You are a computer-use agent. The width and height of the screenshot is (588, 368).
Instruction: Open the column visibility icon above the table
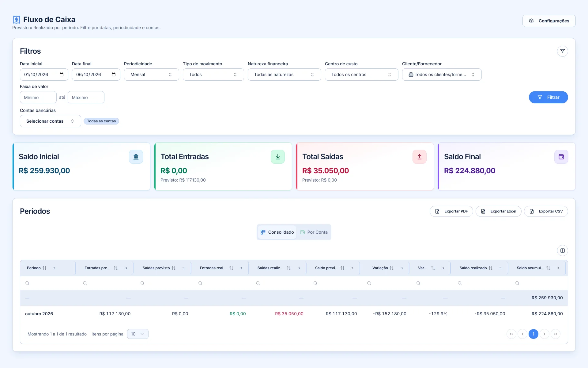tap(562, 251)
